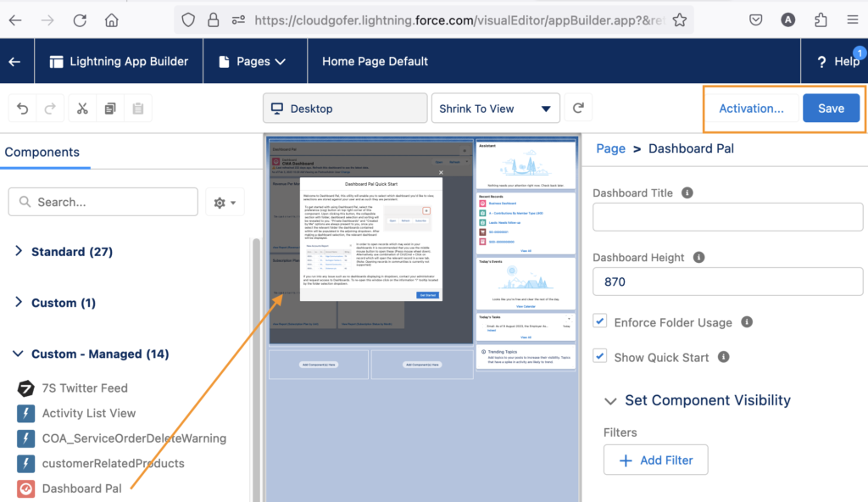Viewport: 868px width, 502px height.
Task: Go back in browser history
Action: (x=15, y=20)
